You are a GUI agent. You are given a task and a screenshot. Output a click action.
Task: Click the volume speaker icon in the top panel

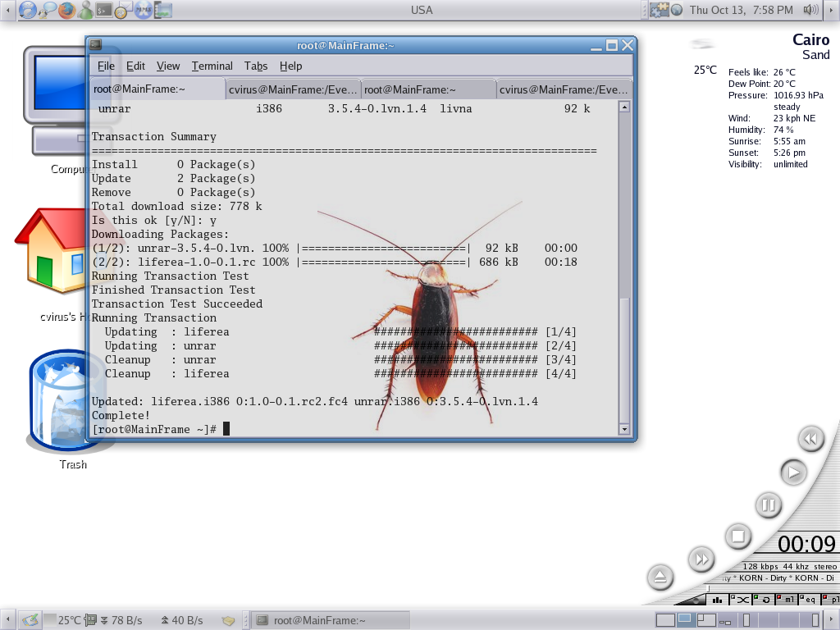(x=810, y=10)
